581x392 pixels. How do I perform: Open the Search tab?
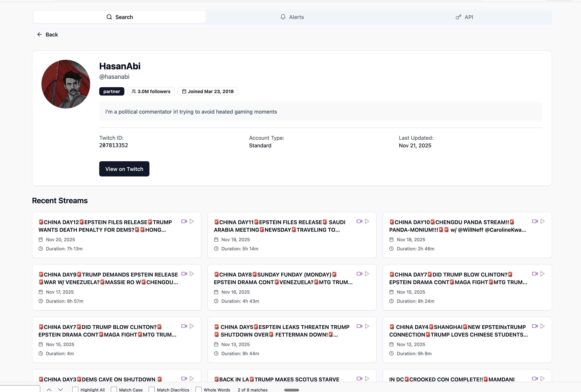pyautogui.click(x=120, y=17)
